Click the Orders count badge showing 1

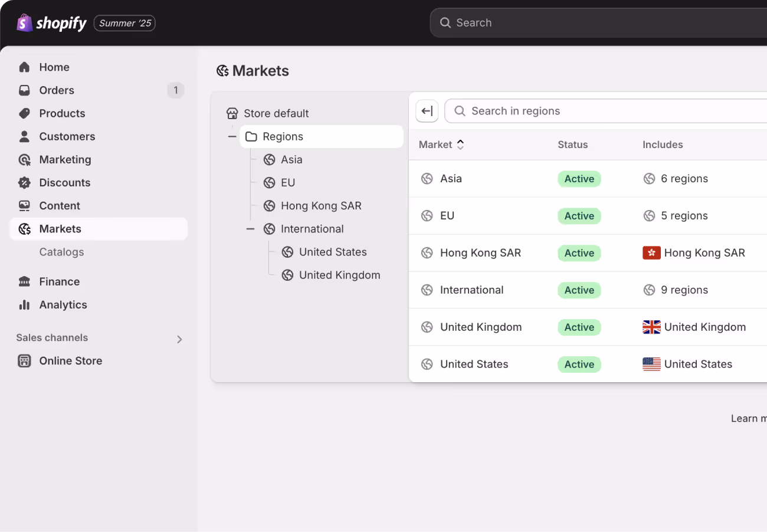[175, 90]
